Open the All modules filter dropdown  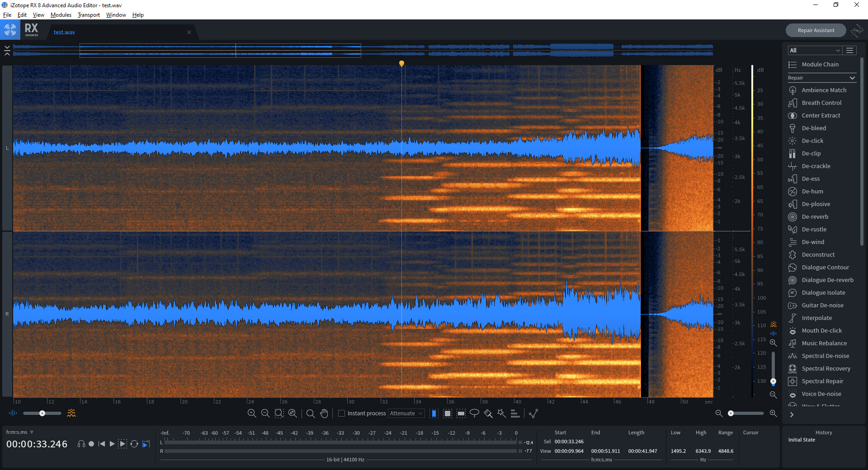click(x=814, y=50)
